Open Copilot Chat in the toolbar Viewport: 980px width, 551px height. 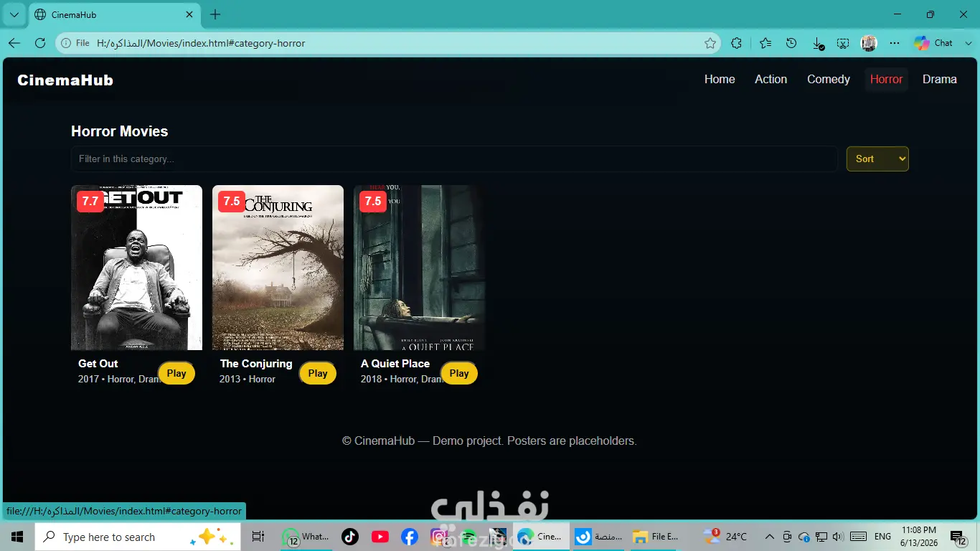[x=933, y=43]
